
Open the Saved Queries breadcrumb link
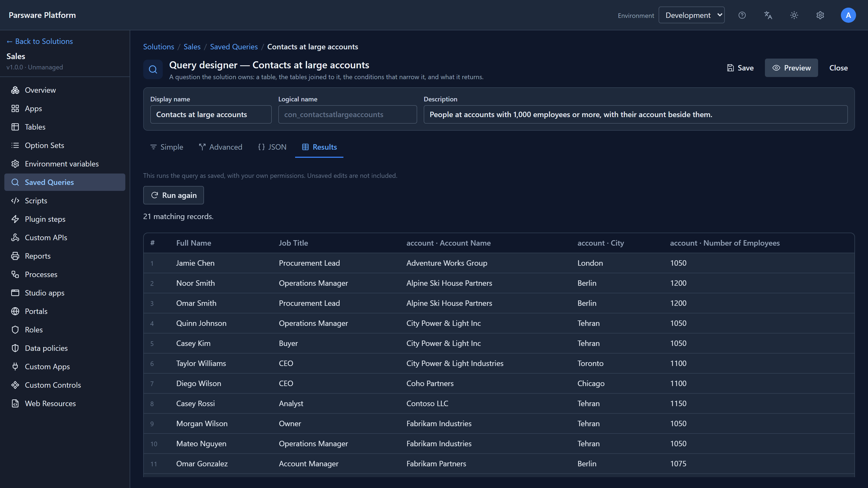(234, 47)
